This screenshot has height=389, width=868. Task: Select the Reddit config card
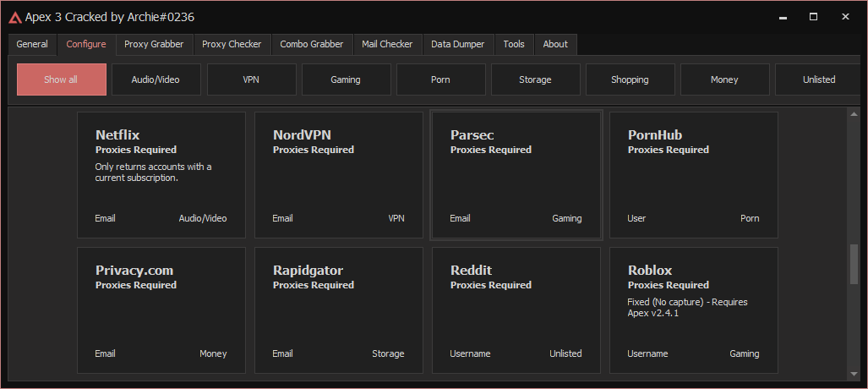[516, 310]
